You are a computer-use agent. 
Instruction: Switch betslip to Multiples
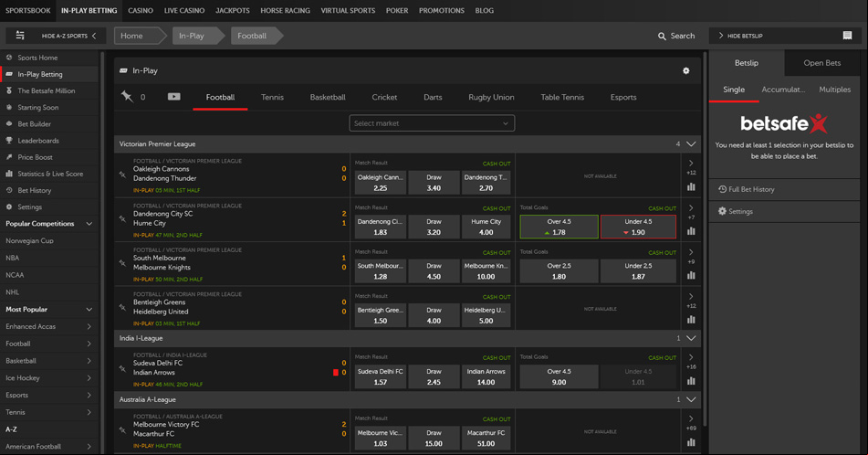(x=835, y=90)
